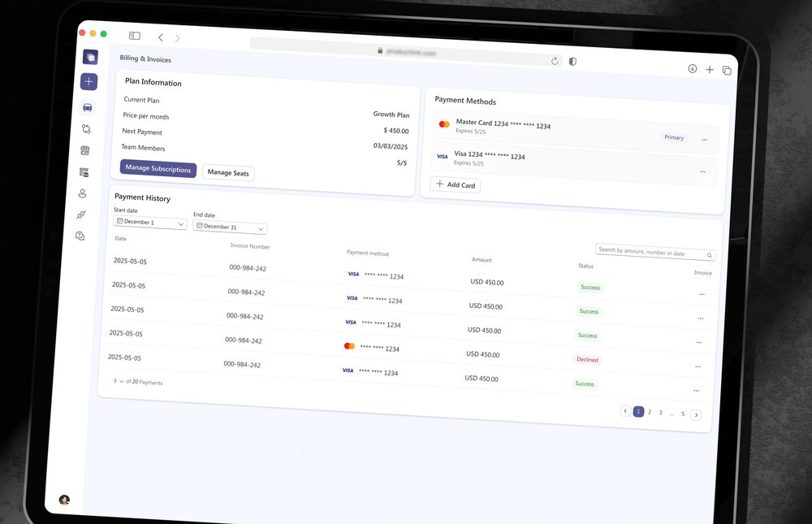Click the Billing & Invoices page title

145,58
